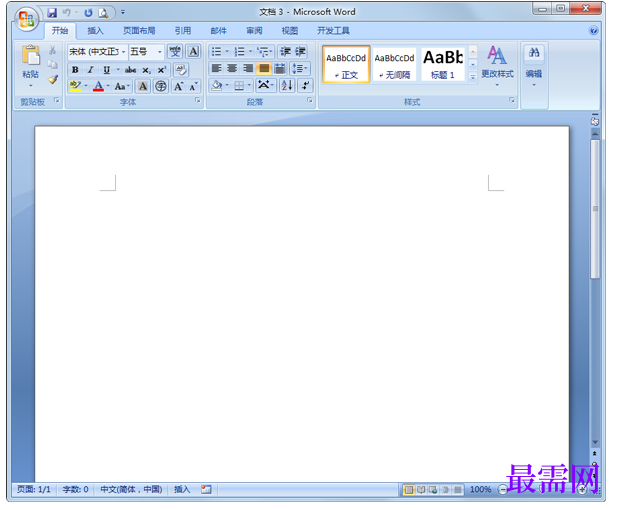
Task: Click the Redo icon in Quick Access
Action: pos(88,13)
